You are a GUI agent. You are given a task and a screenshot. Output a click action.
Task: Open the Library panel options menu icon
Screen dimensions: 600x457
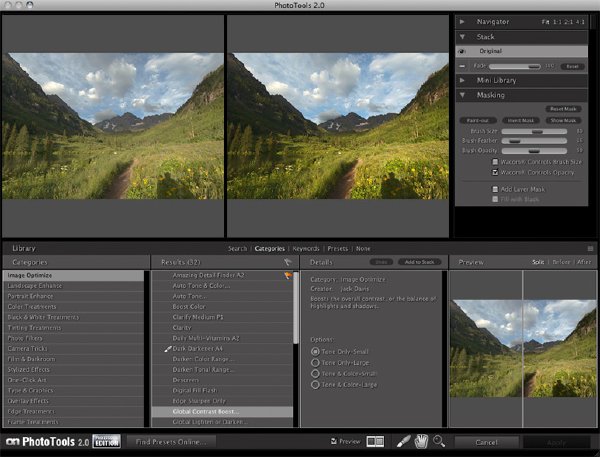[x=590, y=248]
